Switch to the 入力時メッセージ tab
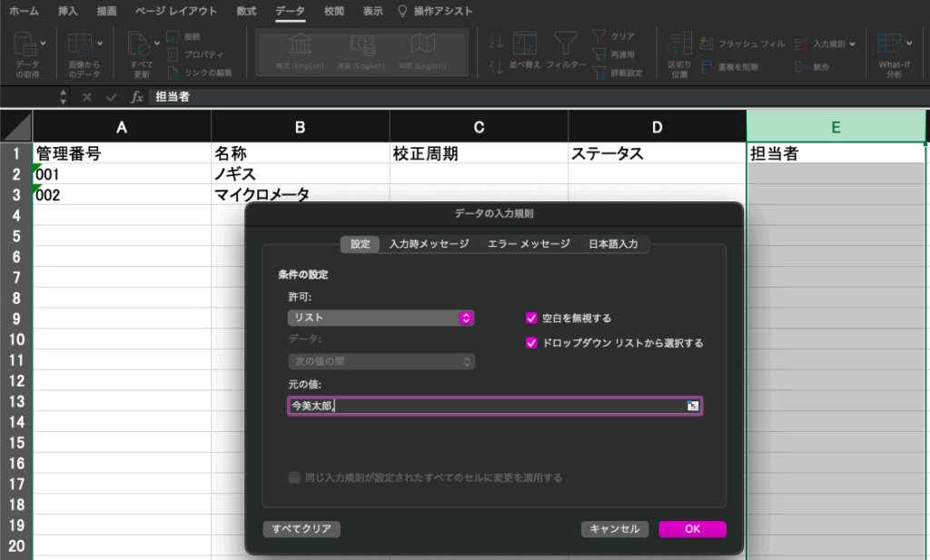 (x=429, y=244)
